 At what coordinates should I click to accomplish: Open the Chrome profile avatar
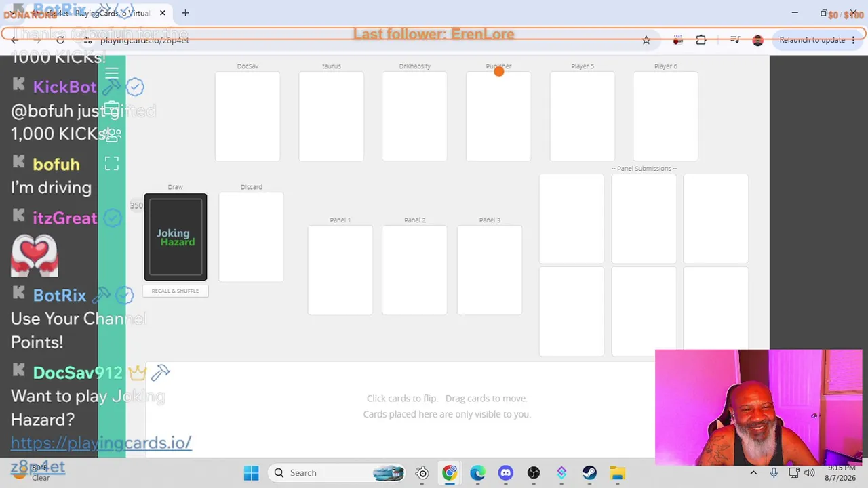coord(757,40)
